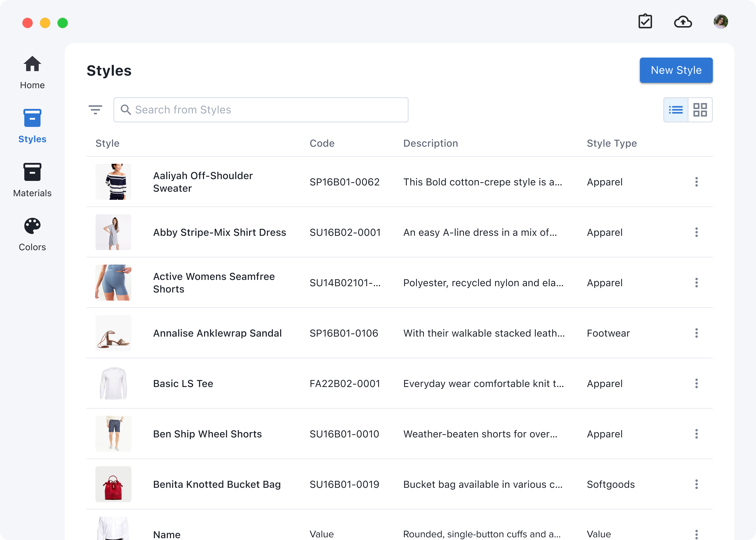This screenshot has width=756, height=540.
Task: Switch to list view
Action: point(675,110)
